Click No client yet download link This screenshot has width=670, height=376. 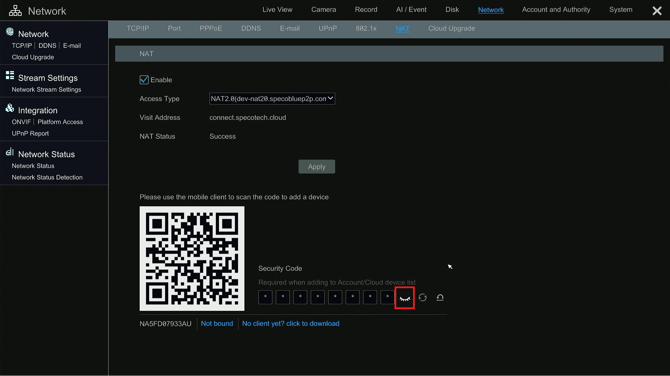[291, 323]
